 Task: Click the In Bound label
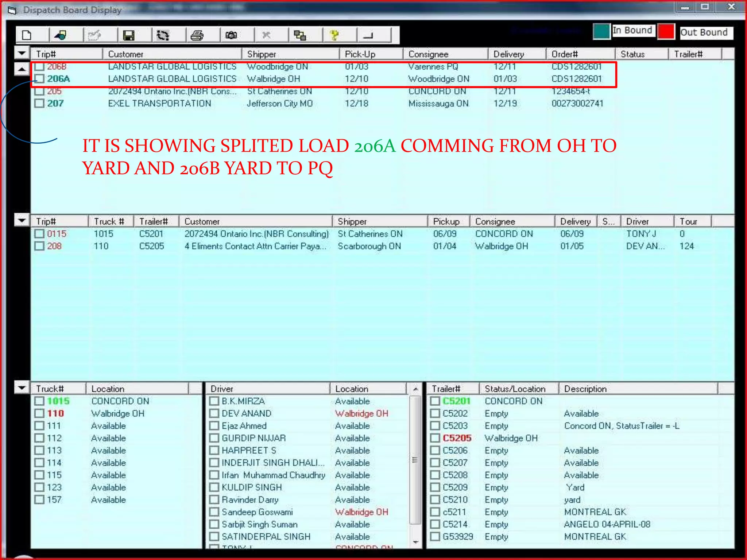point(632,30)
